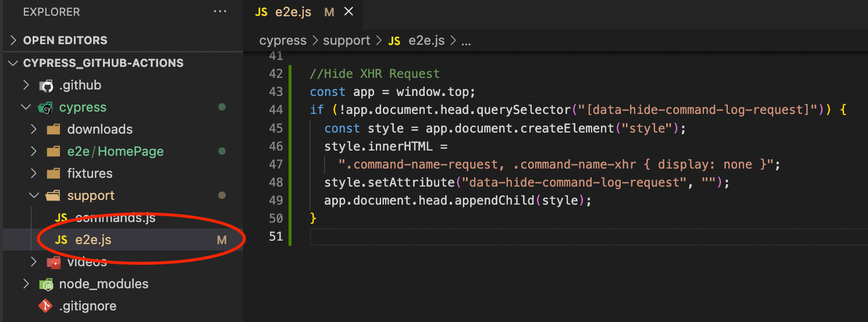Click the JS icon beside commands.js

61,218
